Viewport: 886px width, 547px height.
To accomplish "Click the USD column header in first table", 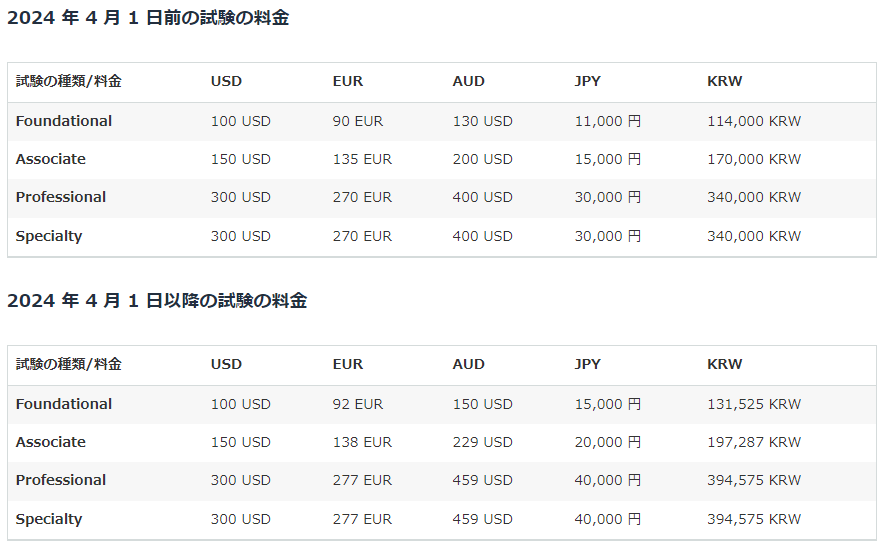I will pyautogui.click(x=226, y=82).
